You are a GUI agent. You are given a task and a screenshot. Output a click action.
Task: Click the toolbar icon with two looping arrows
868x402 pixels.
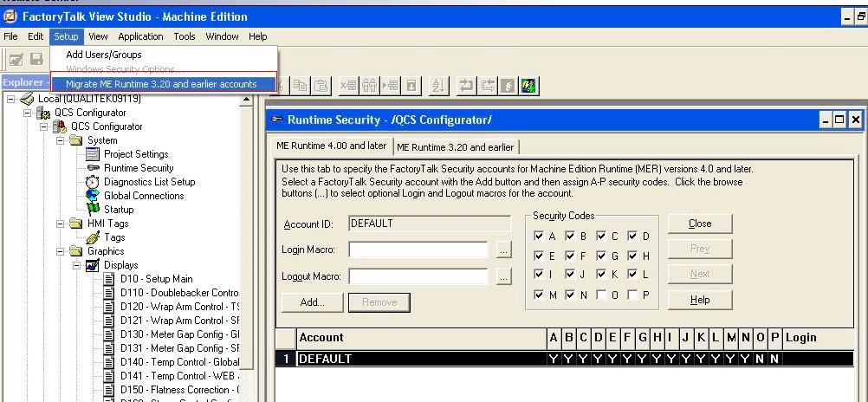click(467, 86)
